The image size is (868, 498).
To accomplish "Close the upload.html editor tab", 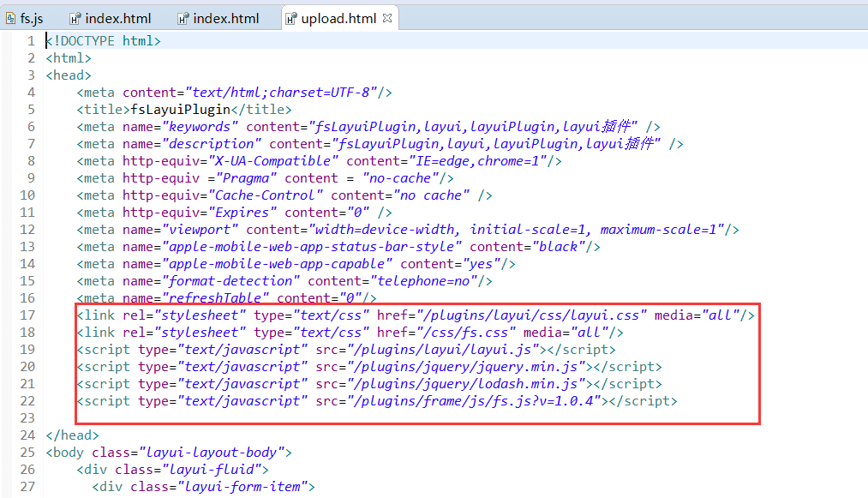I will (387, 18).
